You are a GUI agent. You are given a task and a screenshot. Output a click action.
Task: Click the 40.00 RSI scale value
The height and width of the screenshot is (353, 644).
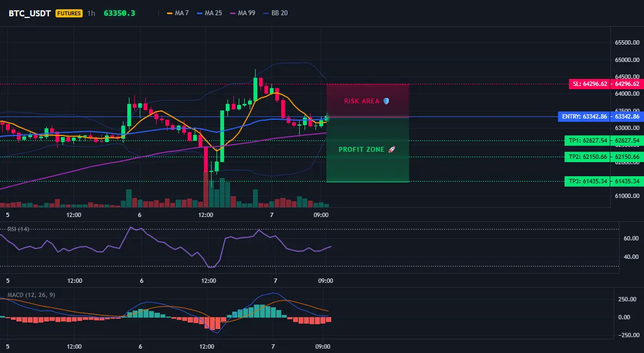click(x=631, y=257)
